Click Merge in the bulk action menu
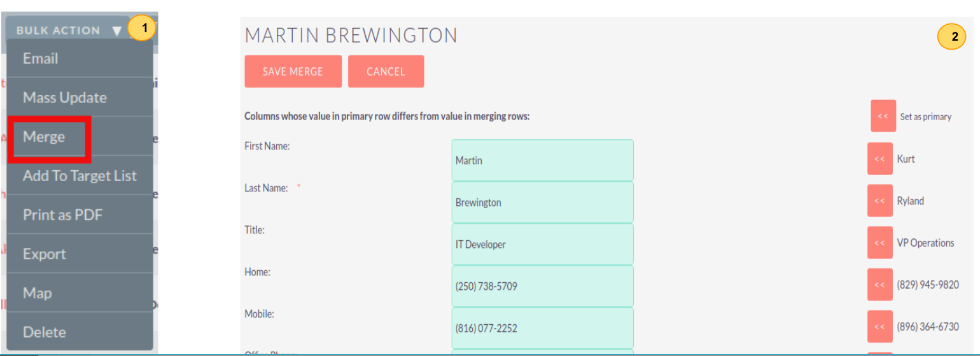980x356 pixels. coord(45,137)
